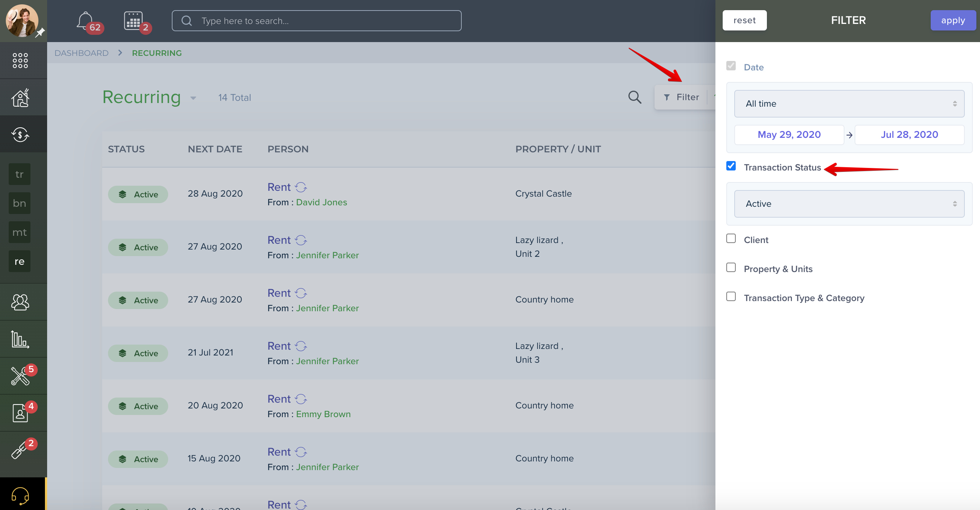Sort by the STATUS column header
This screenshot has height=510, width=980.
click(x=126, y=149)
